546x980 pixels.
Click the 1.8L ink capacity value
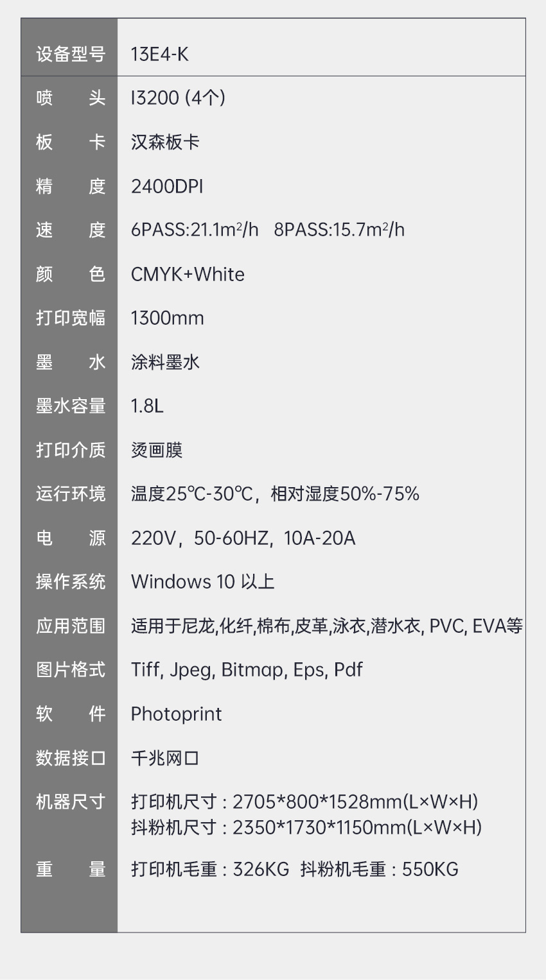147,406
